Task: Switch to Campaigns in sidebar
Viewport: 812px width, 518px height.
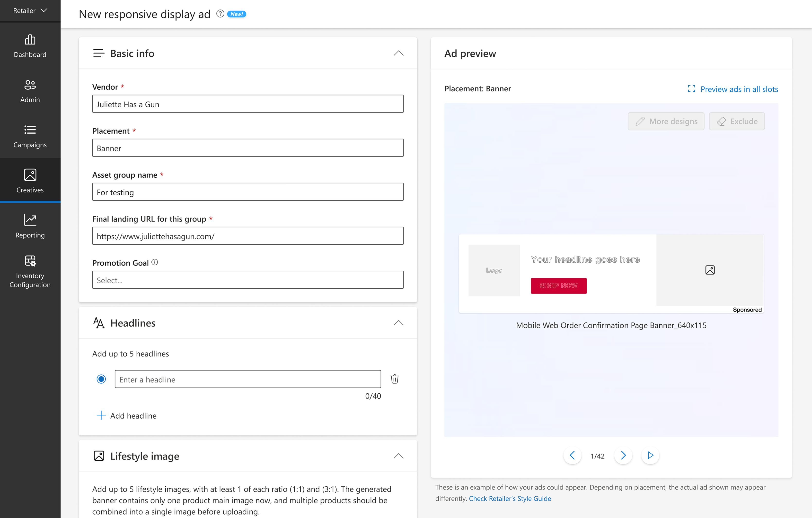Action: tap(30, 136)
